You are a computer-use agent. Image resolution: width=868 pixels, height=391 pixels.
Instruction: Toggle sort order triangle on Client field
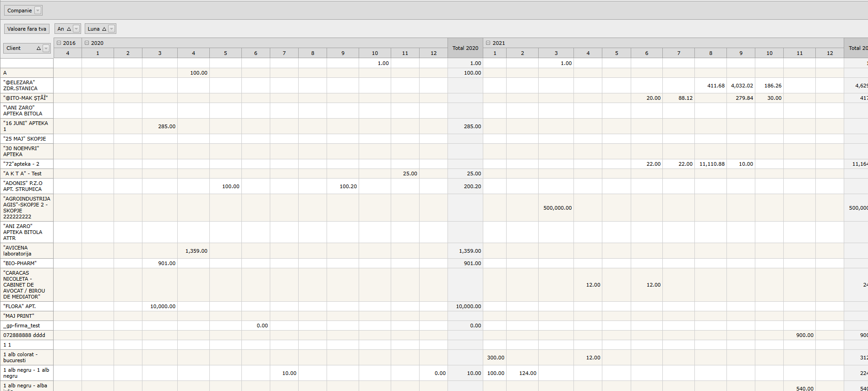click(x=38, y=49)
